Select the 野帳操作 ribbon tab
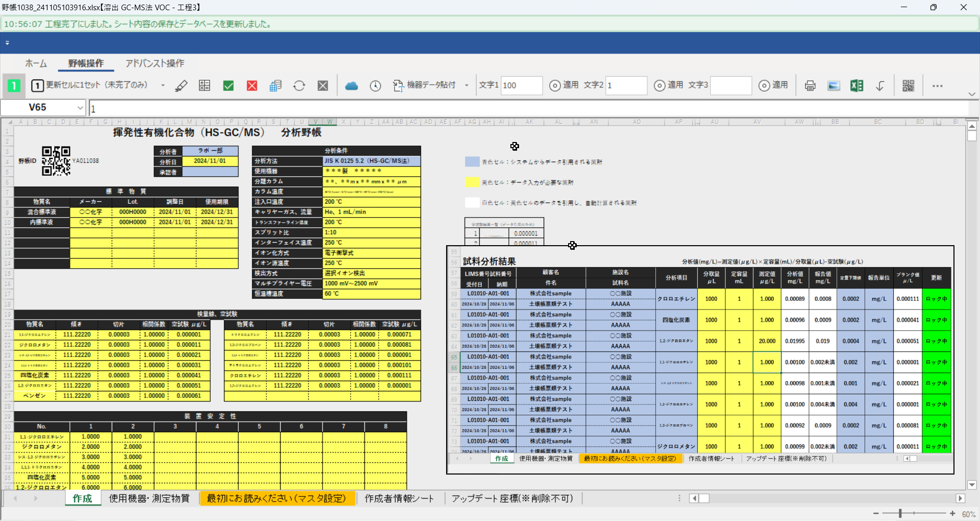Image resolution: width=980 pixels, height=521 pixels. pyautogui.click(x=86, y=63)
